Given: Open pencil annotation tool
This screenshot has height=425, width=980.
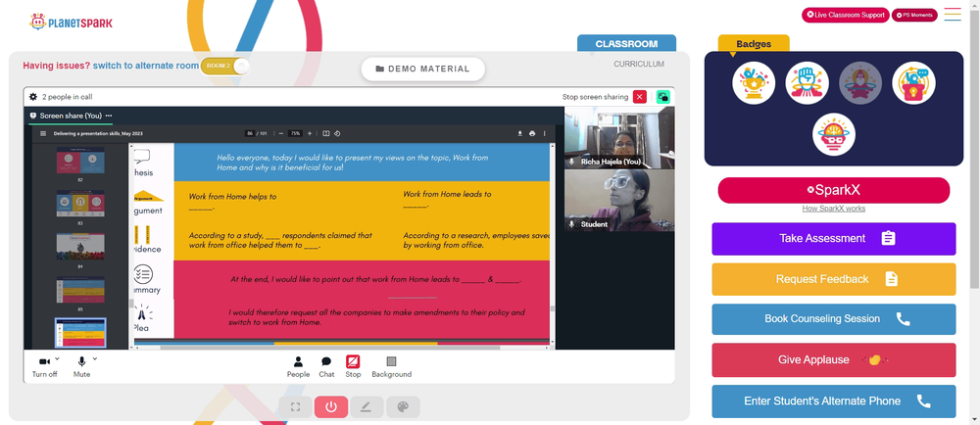Looking at the screenshot, I should click(x=367, y=407).
